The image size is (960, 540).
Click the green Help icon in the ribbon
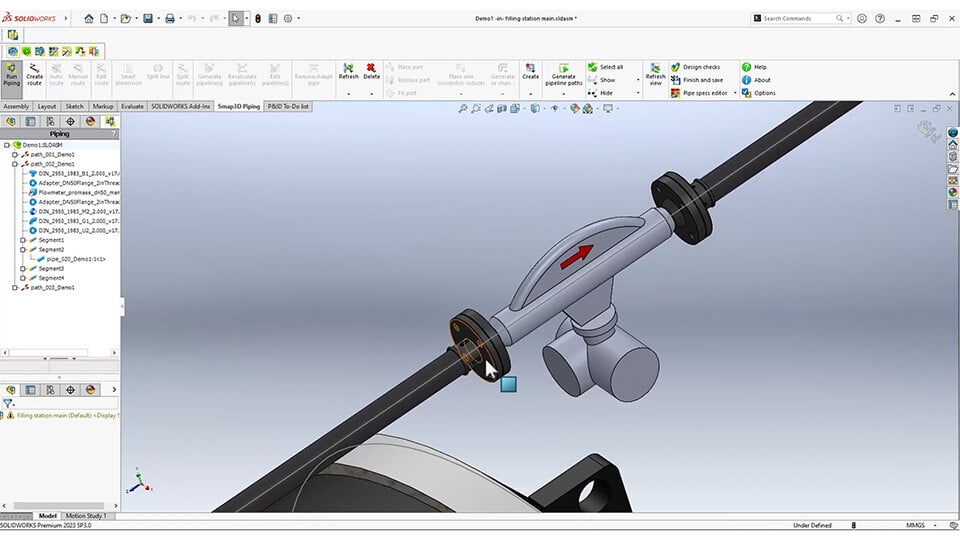point(746,67)
